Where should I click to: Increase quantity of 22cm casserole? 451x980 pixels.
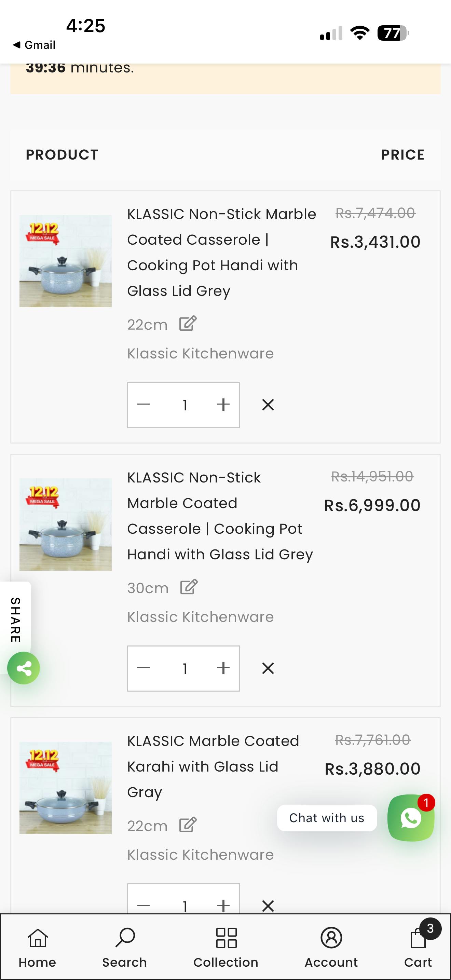tap(223, 405)
